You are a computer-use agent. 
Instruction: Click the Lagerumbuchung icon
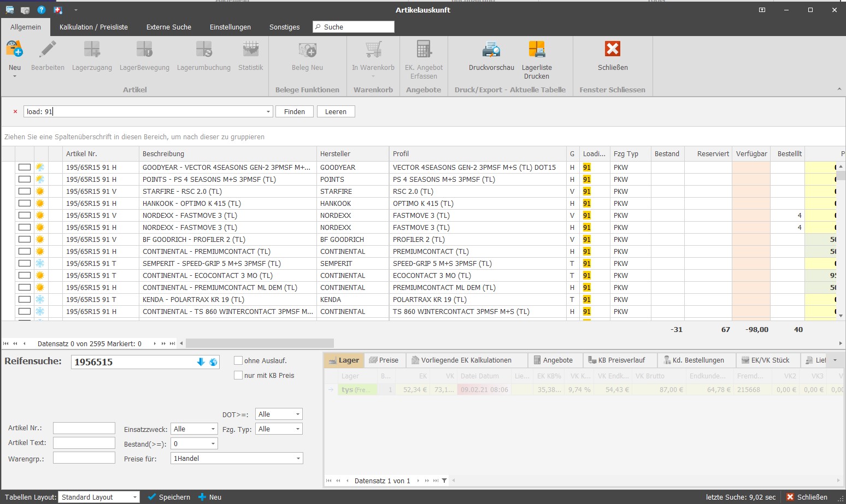pos(204,50)
